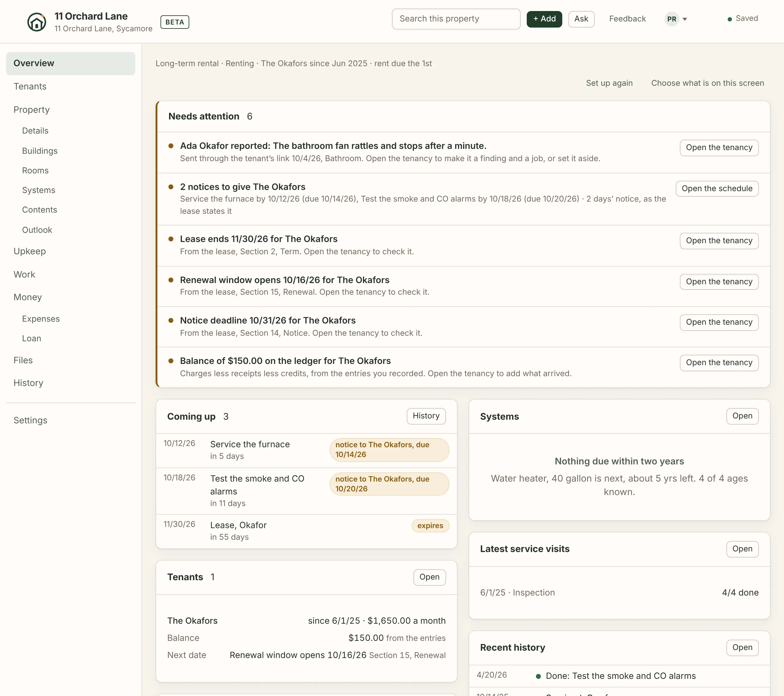The width and height of the screenshot is (784, 696).
Task: Open the tenancy for $150.00 balance item
Action: [x=719, y=363]
